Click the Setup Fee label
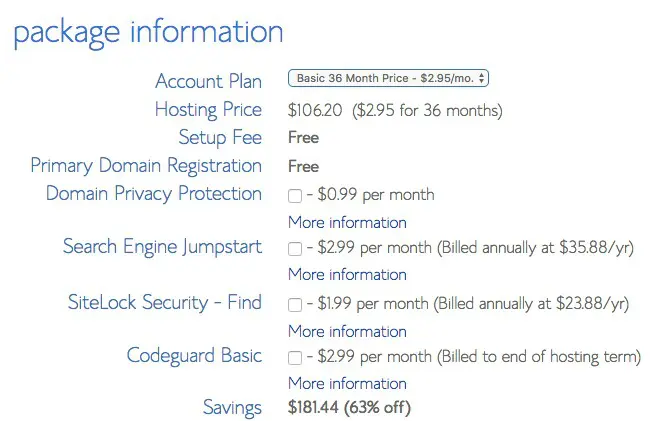 point(220,137)
